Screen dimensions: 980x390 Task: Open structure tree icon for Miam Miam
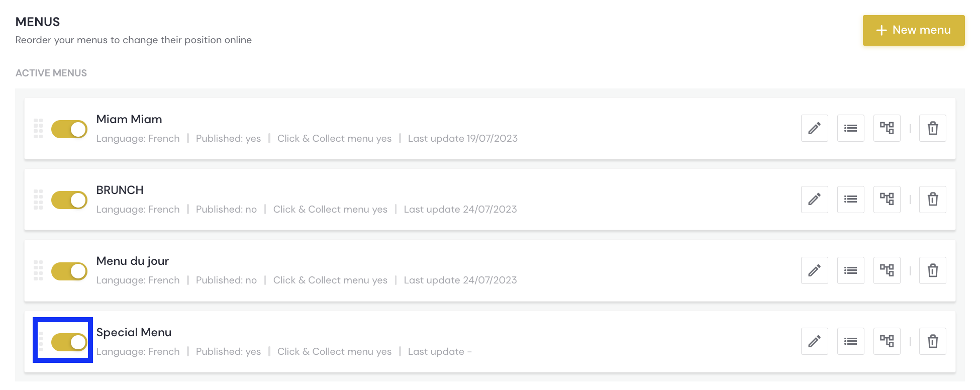[x=887, y=128]
